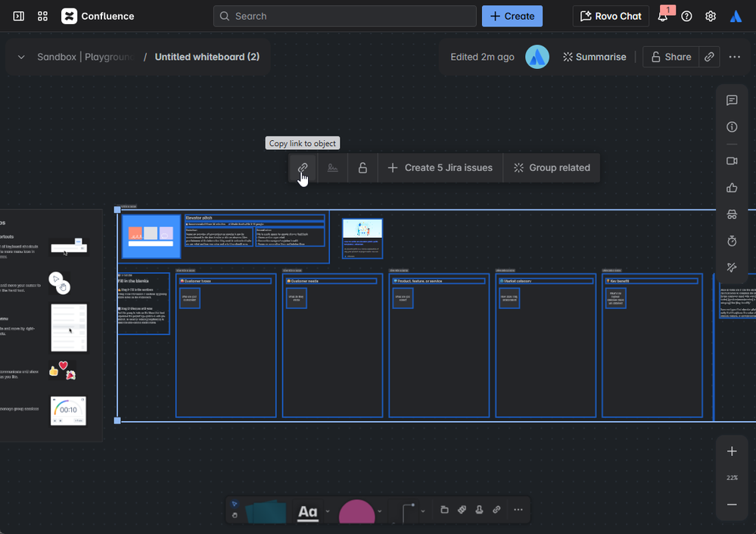Focus the Search field
This screenshot has height=534, width=756.
pos(345,16)
